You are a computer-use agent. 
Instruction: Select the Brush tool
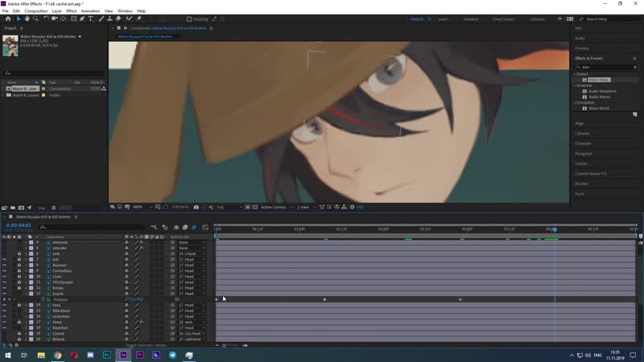[x=101, y=19]
